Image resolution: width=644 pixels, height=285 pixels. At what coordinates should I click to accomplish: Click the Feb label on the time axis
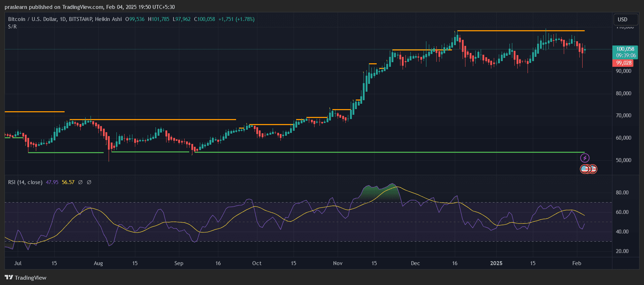coord(577,263)
